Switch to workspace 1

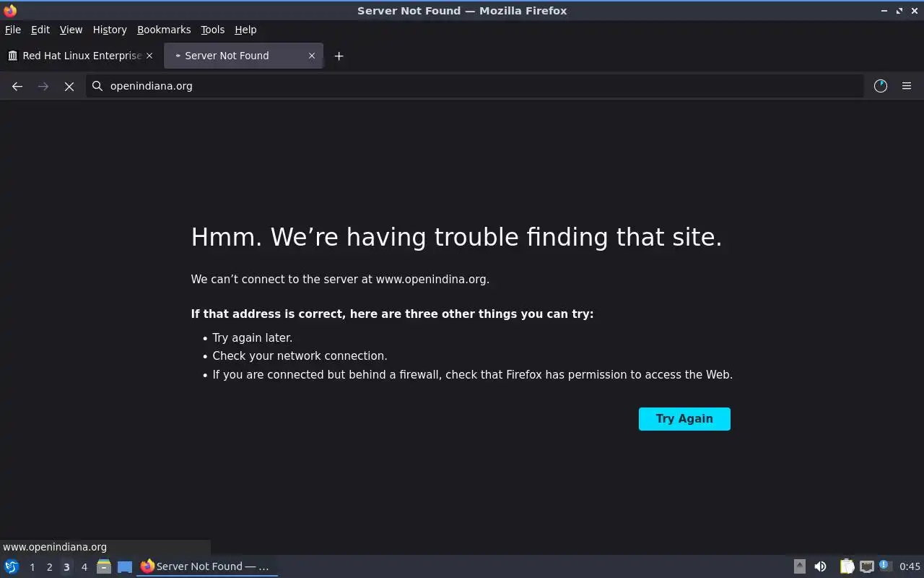tap(32, 567)
